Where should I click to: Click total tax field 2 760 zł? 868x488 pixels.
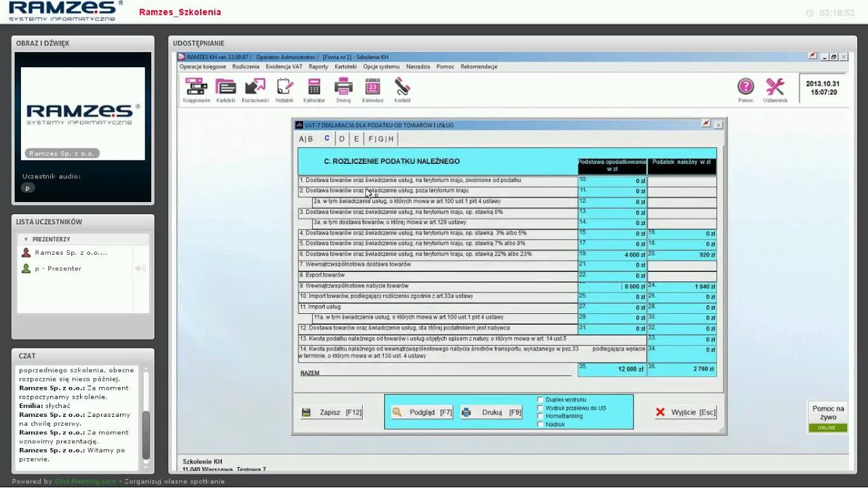coord(682,369)
